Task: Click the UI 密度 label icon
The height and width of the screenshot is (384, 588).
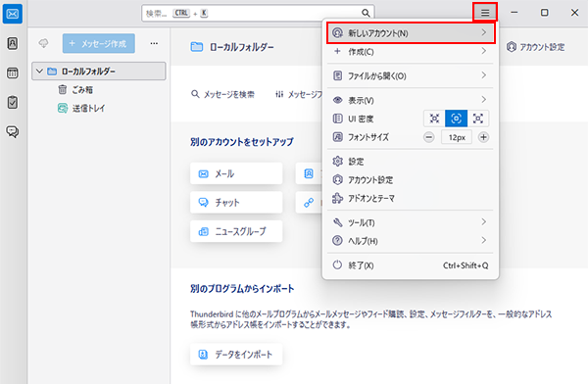Action: [x=337, y=119]
